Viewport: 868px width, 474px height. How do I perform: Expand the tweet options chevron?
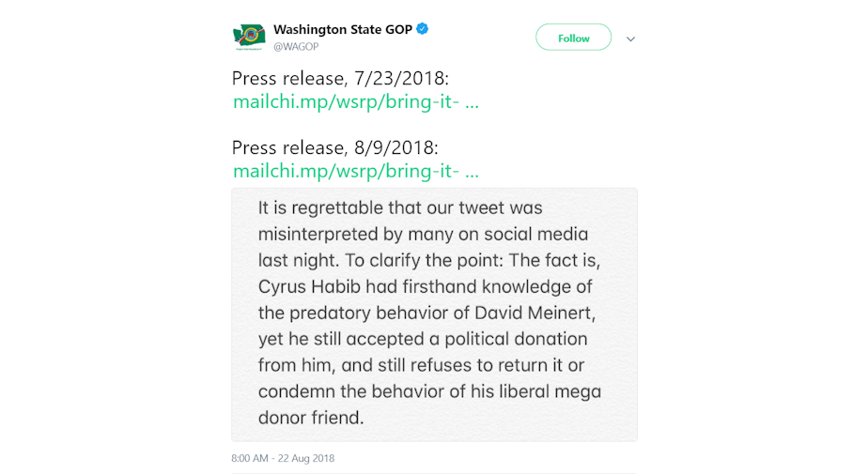[630, 38]
